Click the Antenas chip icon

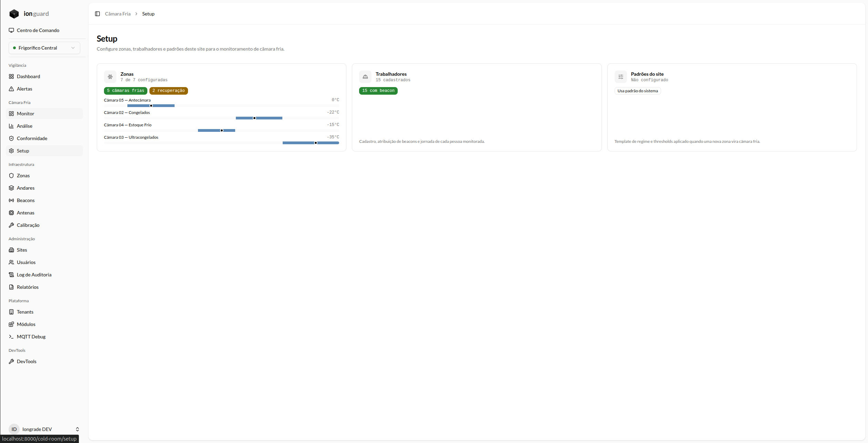(11, 213)
